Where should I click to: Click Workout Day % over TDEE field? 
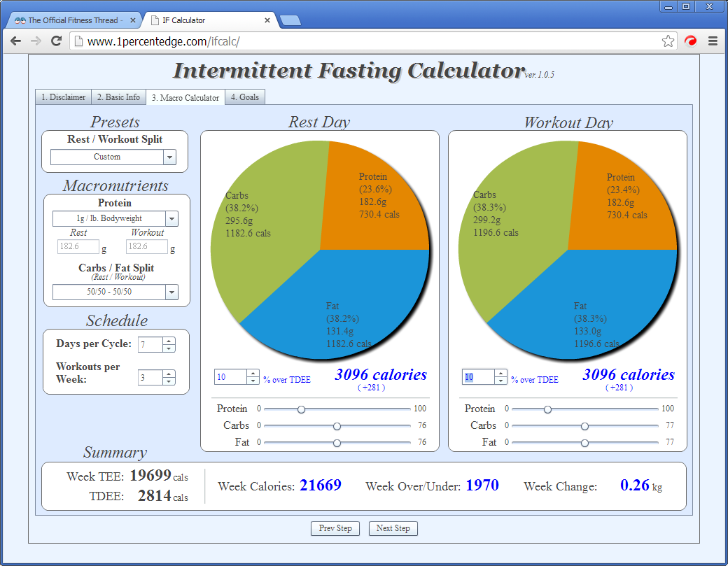pos(478,376)
